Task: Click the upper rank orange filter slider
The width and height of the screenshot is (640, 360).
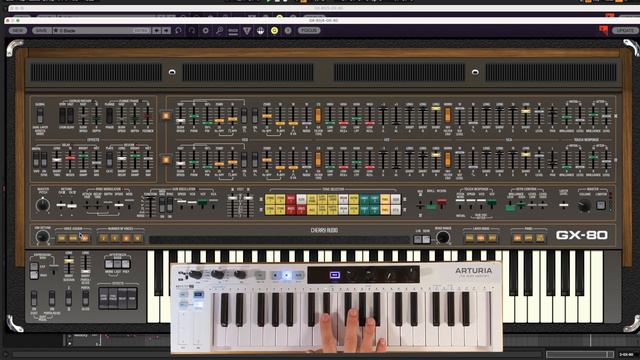Action: [x=318, y=116]
